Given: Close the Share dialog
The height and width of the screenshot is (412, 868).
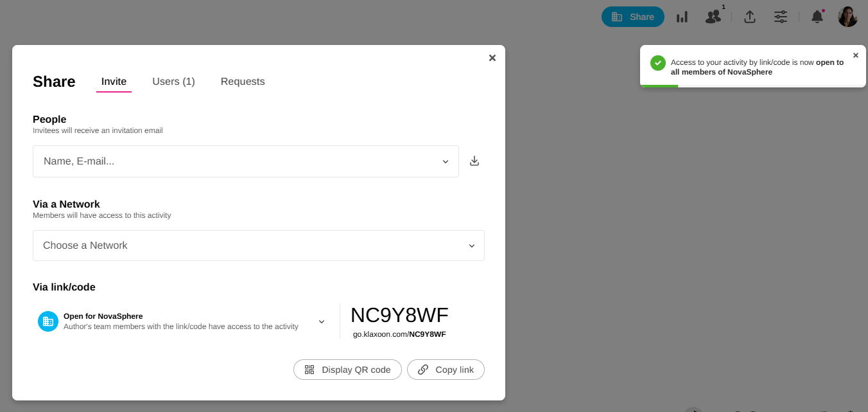Looking at the screenshot, I should [492, 58].
